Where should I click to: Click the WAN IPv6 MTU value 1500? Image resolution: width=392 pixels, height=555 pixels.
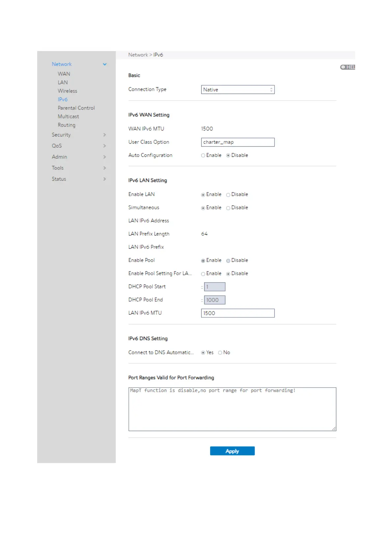pyautogui.click(x=207, y=129)
